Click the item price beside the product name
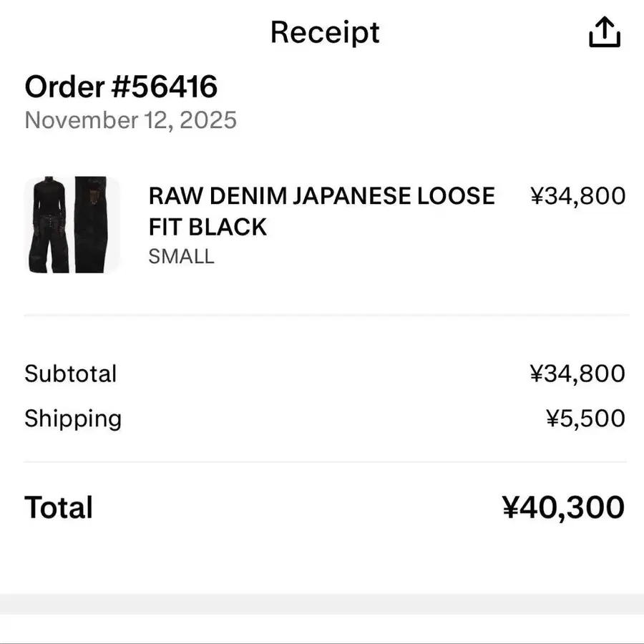Image resolution: width=644 pixels, height=644 pixels. pyautogui.click(x=577, y=195)
